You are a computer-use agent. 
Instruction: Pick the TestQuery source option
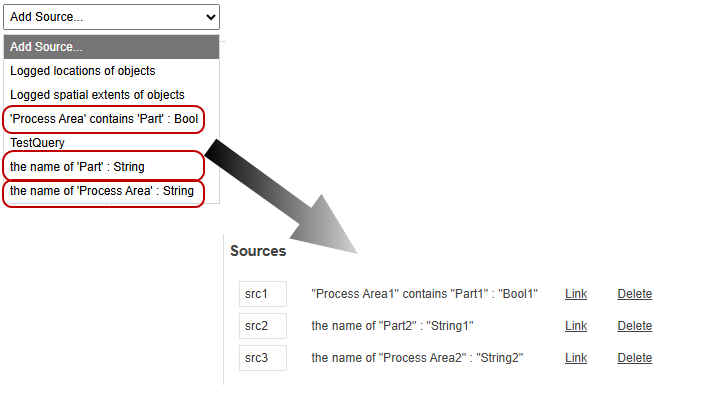(x=111, y=143)
